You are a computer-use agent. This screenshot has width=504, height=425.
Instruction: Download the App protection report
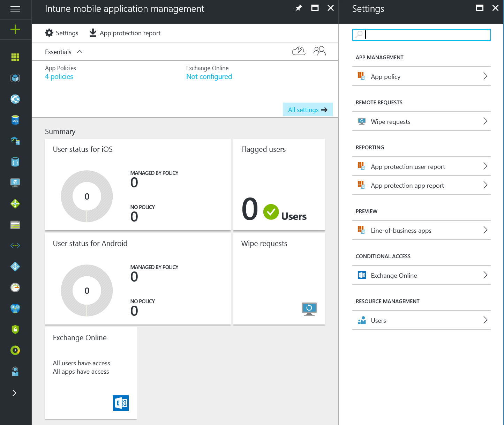pos(125,33)
